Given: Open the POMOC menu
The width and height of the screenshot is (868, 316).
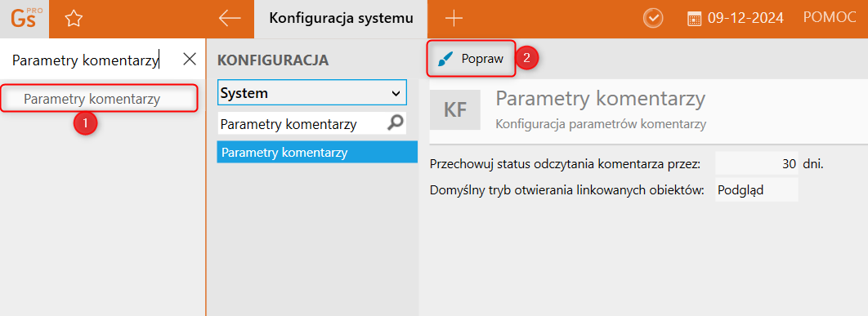Looking at the screenshot, I should click(x=830, y=18).
